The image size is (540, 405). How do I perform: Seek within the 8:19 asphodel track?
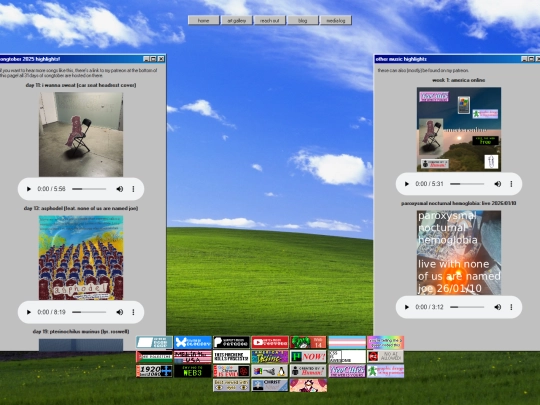tap(89, 312)
